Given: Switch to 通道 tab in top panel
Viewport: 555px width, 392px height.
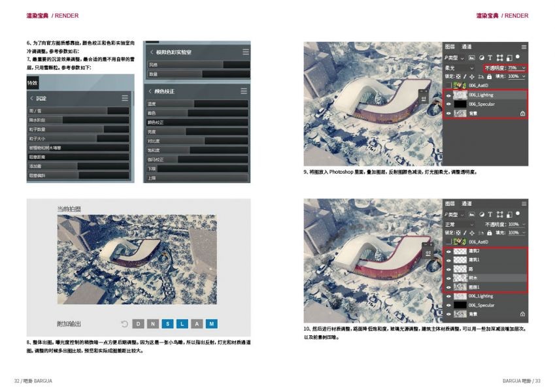Looking at the screenshot, I should coord(467,47).
